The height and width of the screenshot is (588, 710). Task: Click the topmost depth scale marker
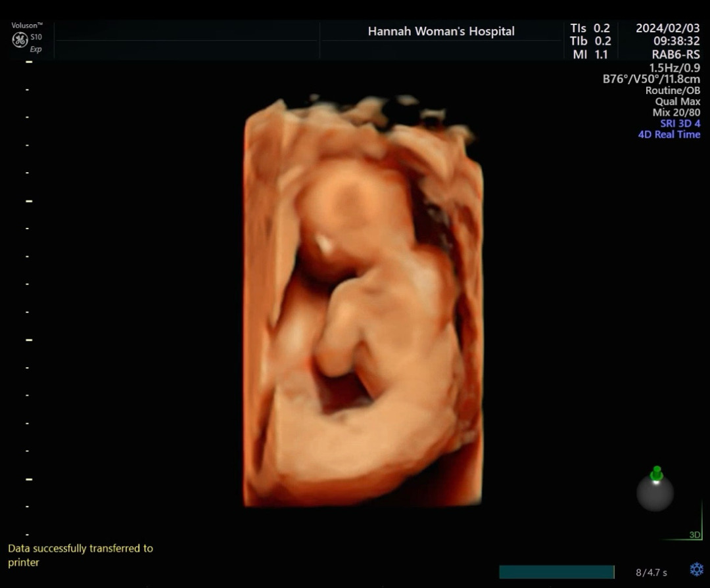(28, 62)
